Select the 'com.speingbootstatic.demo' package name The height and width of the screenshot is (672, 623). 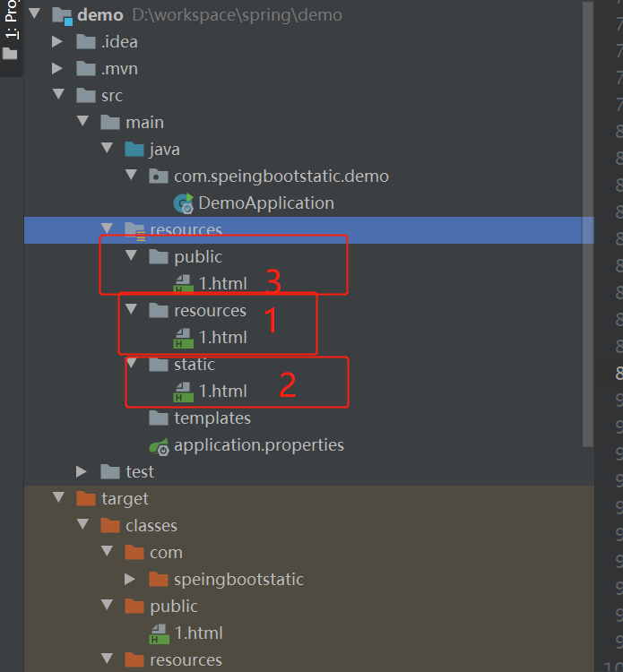281,177
